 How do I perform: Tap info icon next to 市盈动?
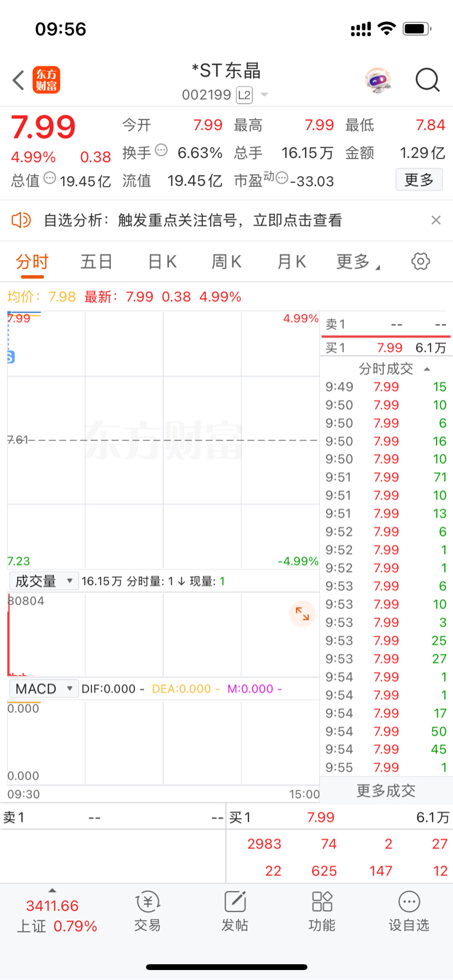click(x=282, y=178)
